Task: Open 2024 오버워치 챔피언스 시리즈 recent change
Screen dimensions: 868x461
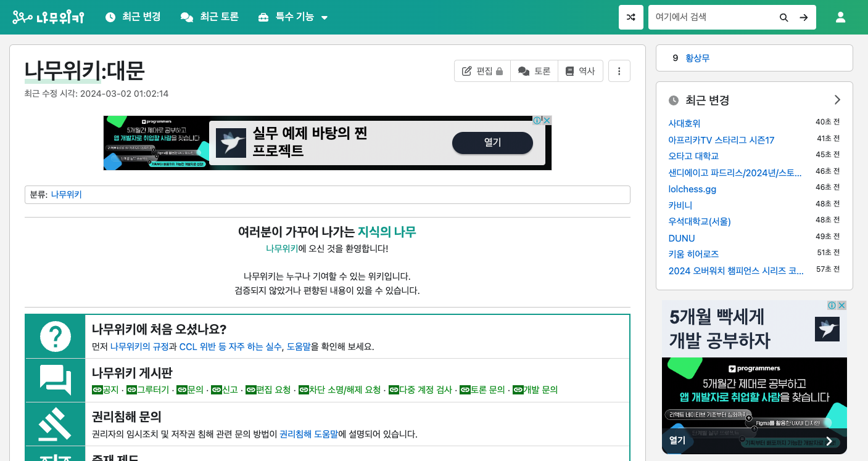Action: click(x=736, y=271)
